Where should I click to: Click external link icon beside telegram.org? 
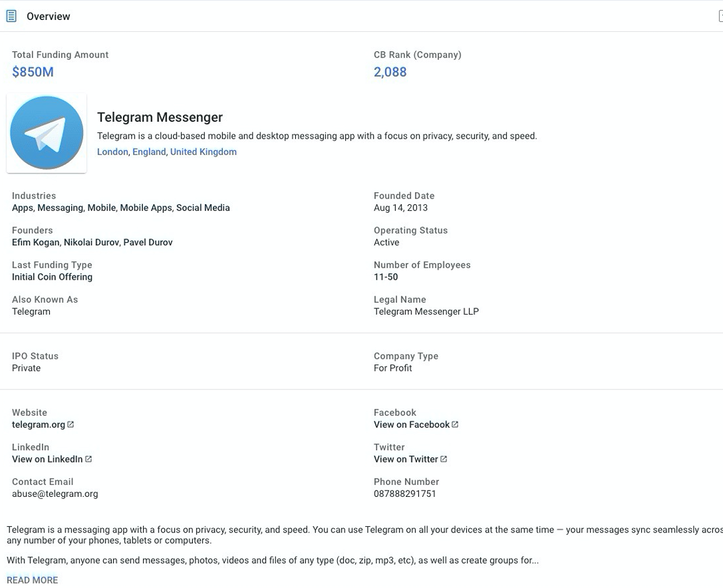tap(71, 424)
